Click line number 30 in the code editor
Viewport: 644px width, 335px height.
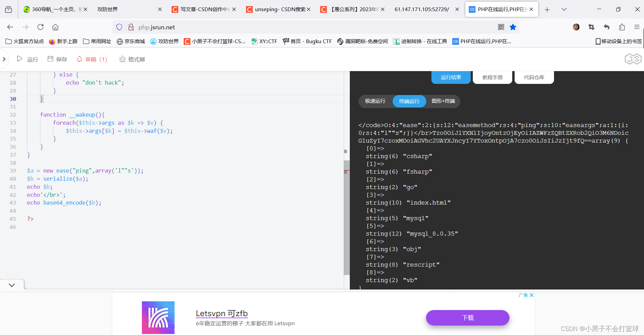pyautogui.click(x=13, y=99)
